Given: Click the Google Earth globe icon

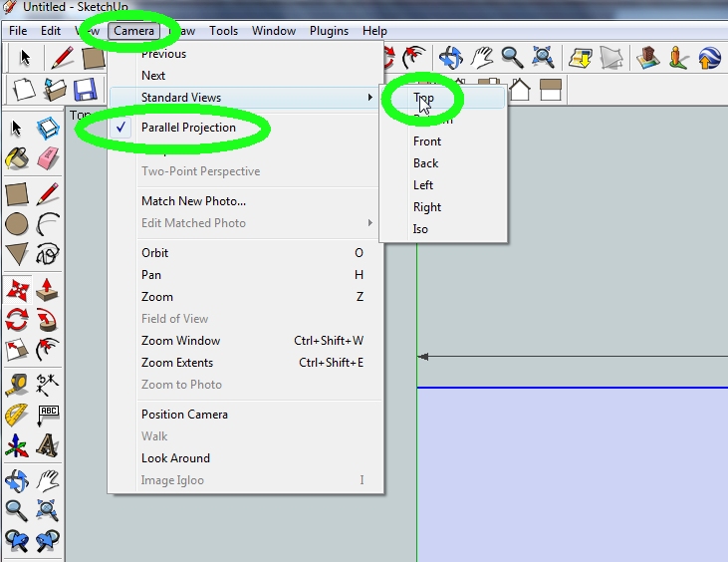Looking at the screenshot, I should pos(709,59).
